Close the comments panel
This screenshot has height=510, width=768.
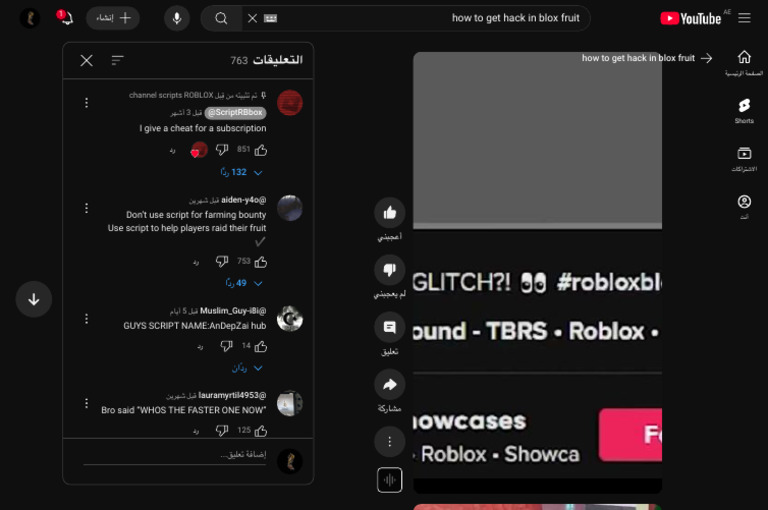click(87, 61)
